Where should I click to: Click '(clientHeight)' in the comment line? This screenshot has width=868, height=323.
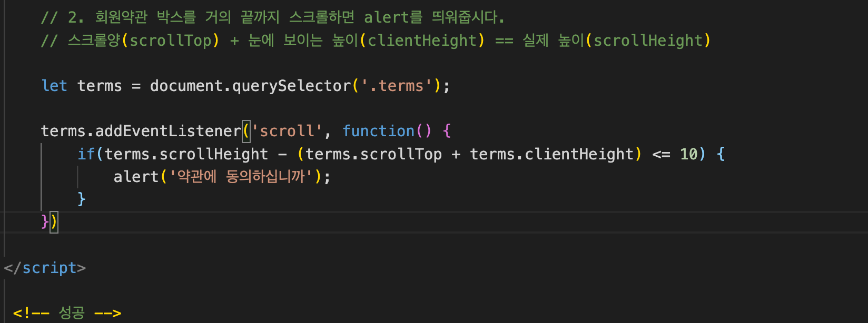point(422,41)
